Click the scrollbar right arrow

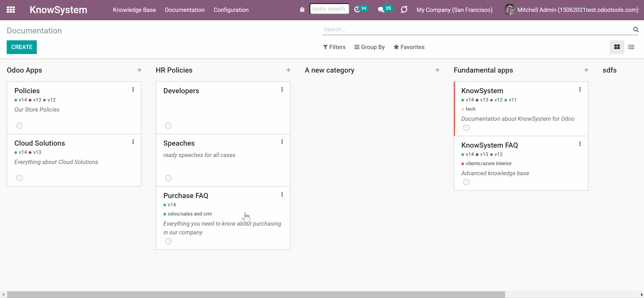click(x=642, y=294)
